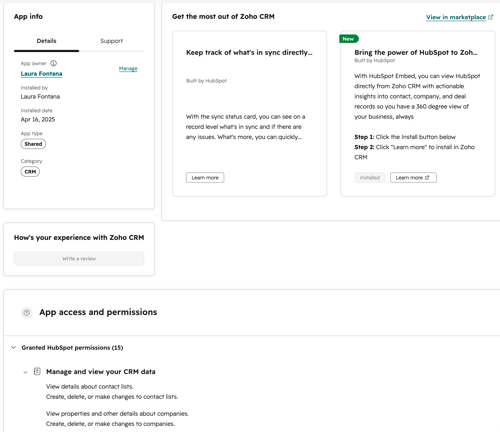Click the green New badge on HubSpot Embed card

click(349, 39)
